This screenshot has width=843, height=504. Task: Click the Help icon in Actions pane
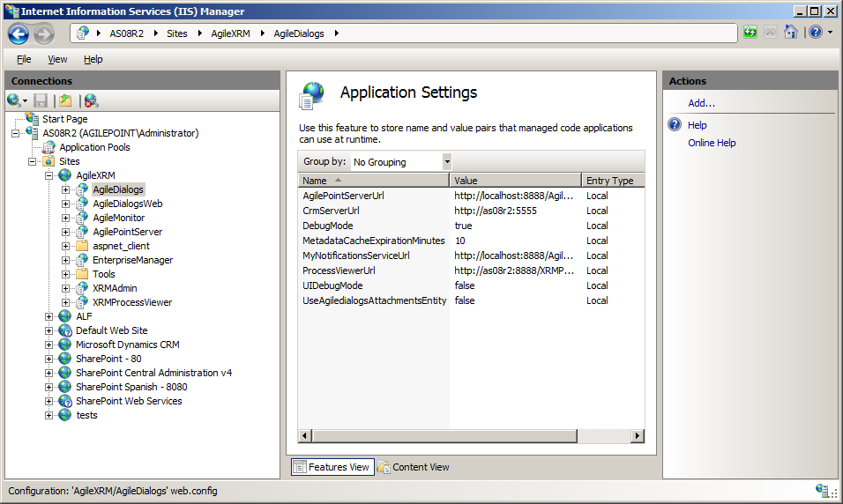(675, 124)
